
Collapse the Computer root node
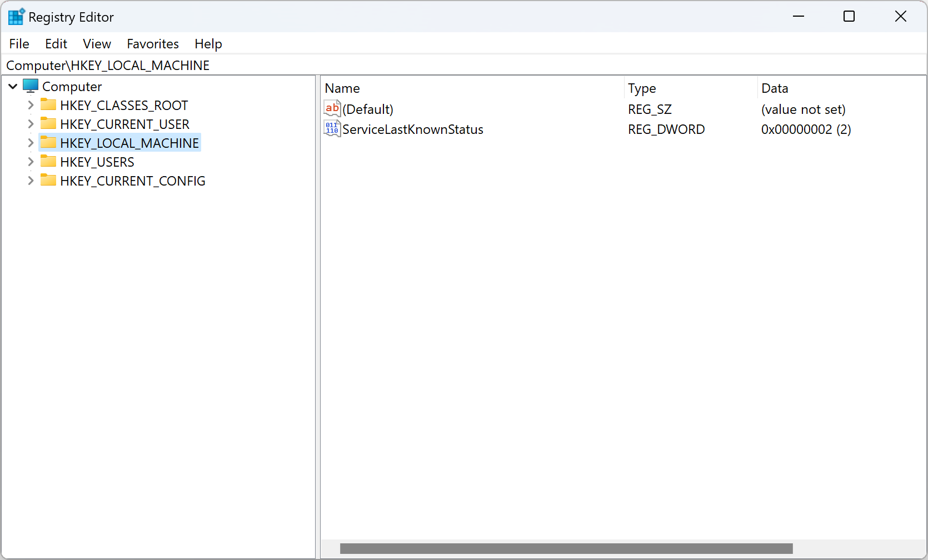[13, 87]
